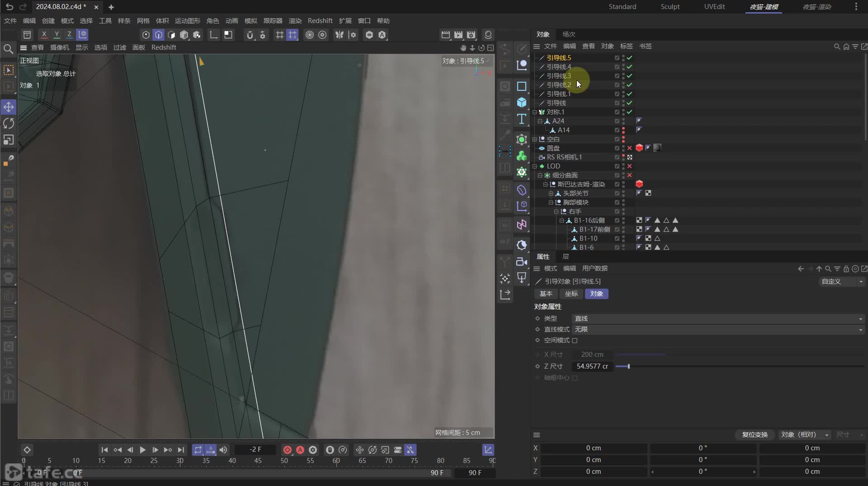Toggle enable check for 对称.1

629,112
